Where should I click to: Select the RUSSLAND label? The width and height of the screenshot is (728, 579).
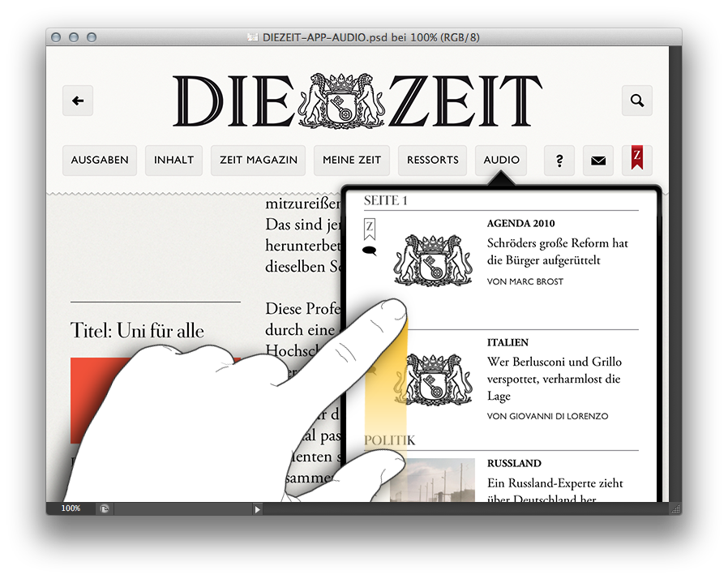pos(514,463)
